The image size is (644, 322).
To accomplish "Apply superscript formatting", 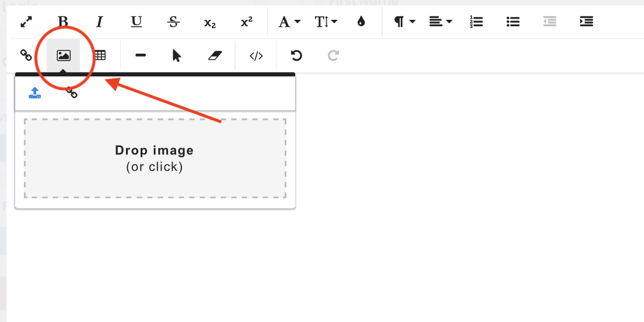I will click(x=247, y=22).
